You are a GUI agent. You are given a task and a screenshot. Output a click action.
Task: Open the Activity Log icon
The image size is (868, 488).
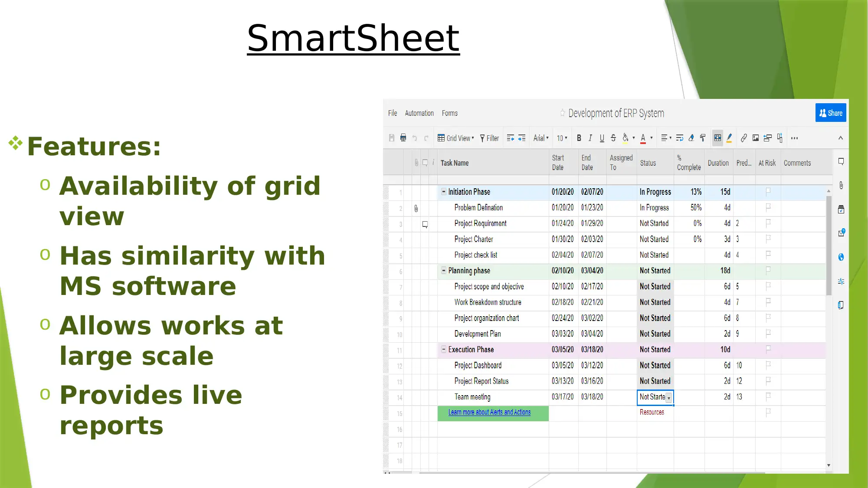coord(841,281)
